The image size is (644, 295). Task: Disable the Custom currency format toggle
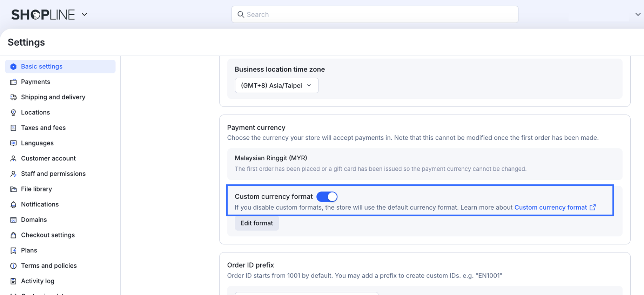point(327,197)
